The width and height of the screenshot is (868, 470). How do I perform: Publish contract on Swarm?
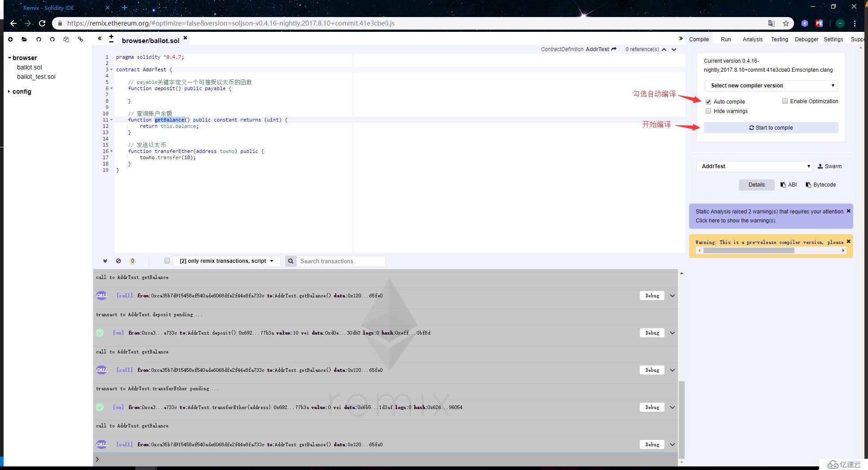829,166
